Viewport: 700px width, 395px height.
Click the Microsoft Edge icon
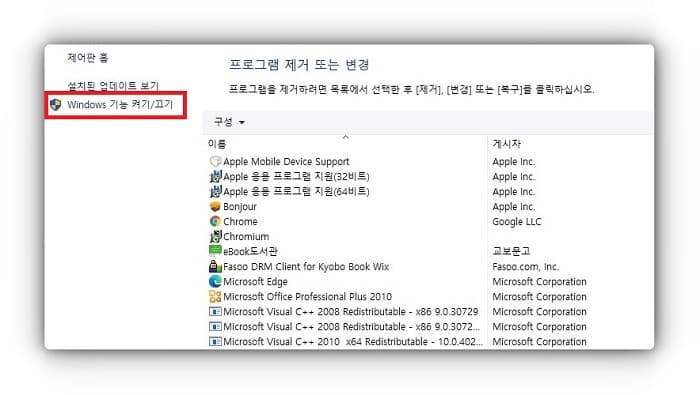click(215, 282)
